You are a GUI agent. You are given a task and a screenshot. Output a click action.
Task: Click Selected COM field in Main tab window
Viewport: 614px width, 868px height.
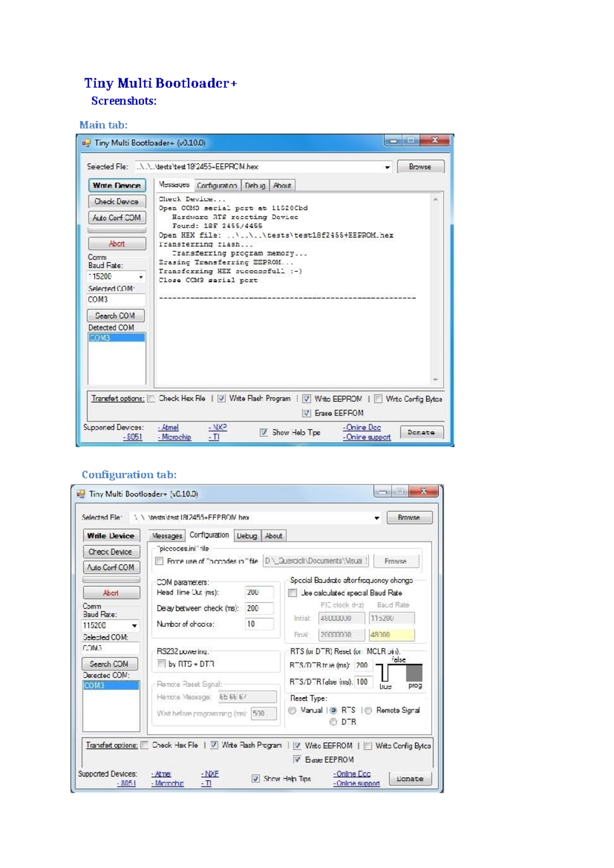click(116, 300)
